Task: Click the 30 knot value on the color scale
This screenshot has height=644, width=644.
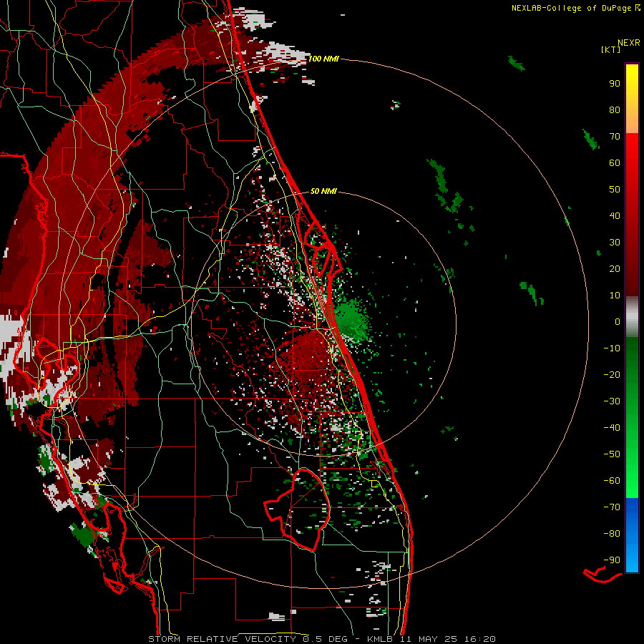Action: [x=615, y=243]
